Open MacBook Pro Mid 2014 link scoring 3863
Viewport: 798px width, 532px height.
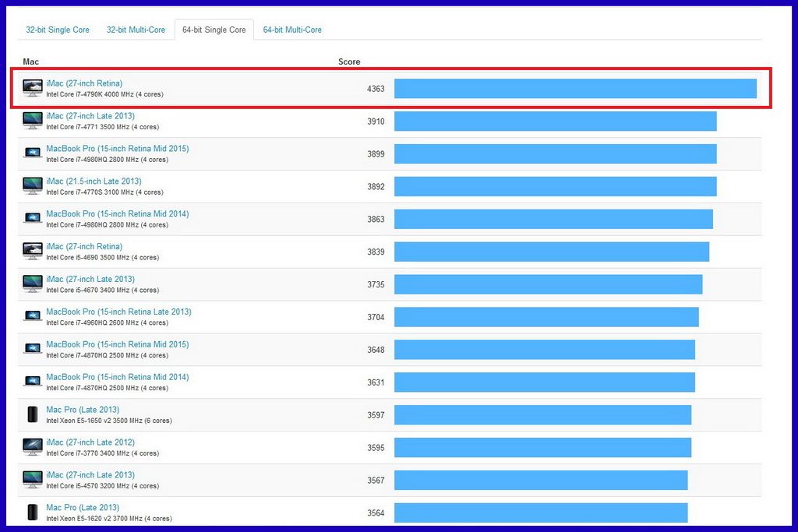118,213
